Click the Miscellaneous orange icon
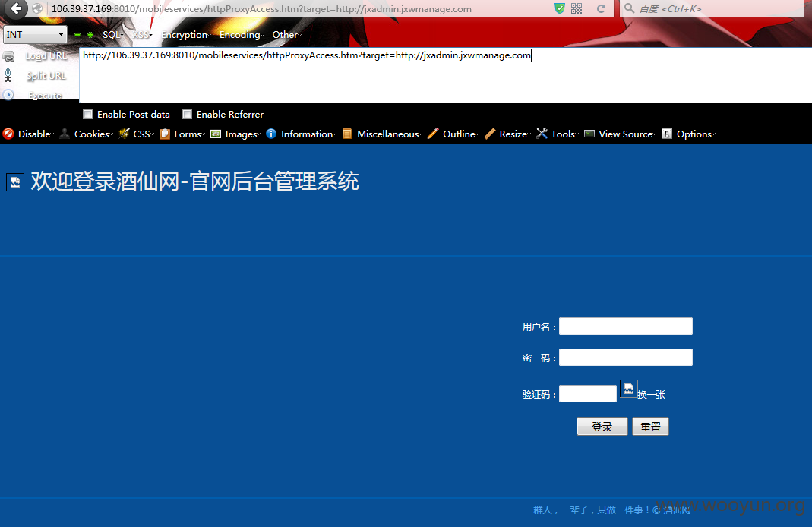The image size is (812, 527). point(347,134)
